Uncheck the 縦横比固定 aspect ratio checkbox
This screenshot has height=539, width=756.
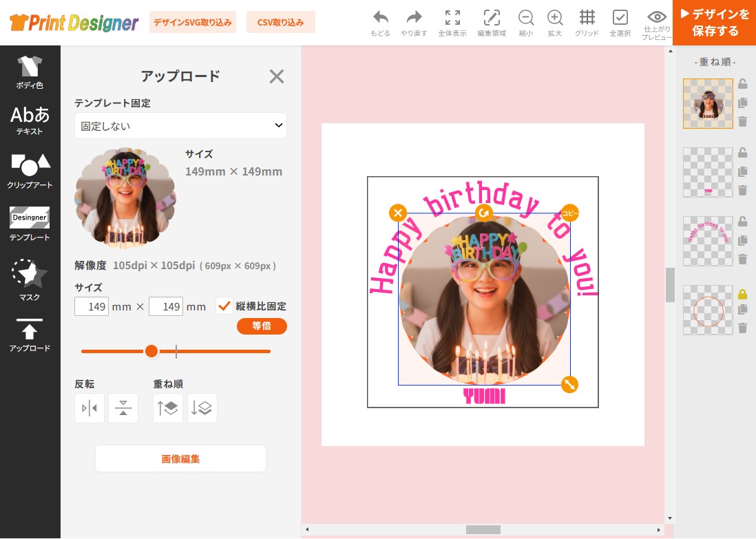(x=224, y=306)
